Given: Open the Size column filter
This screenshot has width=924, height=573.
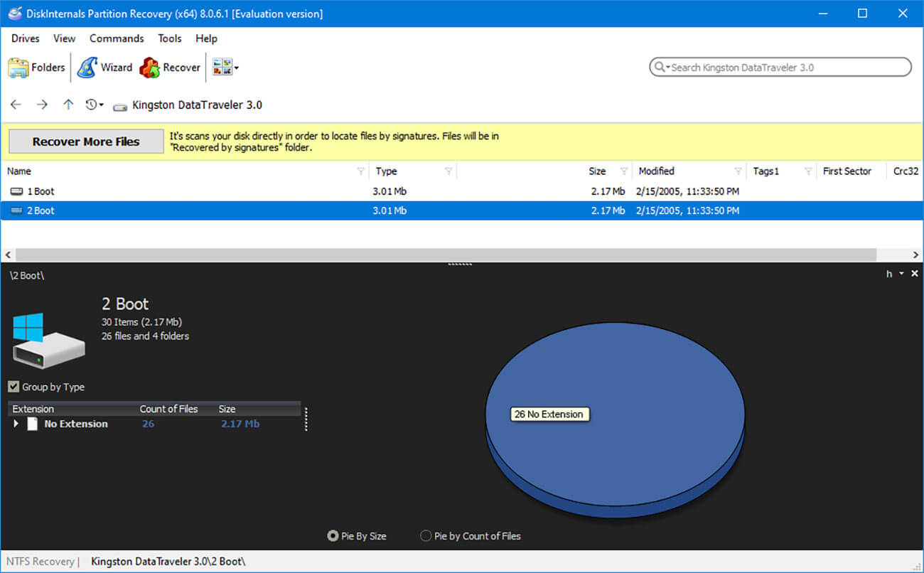Looking at the screenshot, I should 624,171.
